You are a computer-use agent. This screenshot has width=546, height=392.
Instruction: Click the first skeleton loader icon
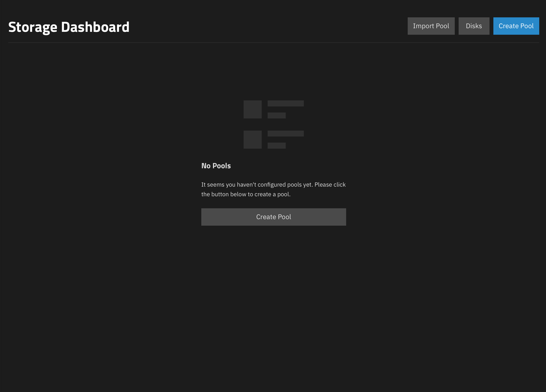click(x=252, y=109)
